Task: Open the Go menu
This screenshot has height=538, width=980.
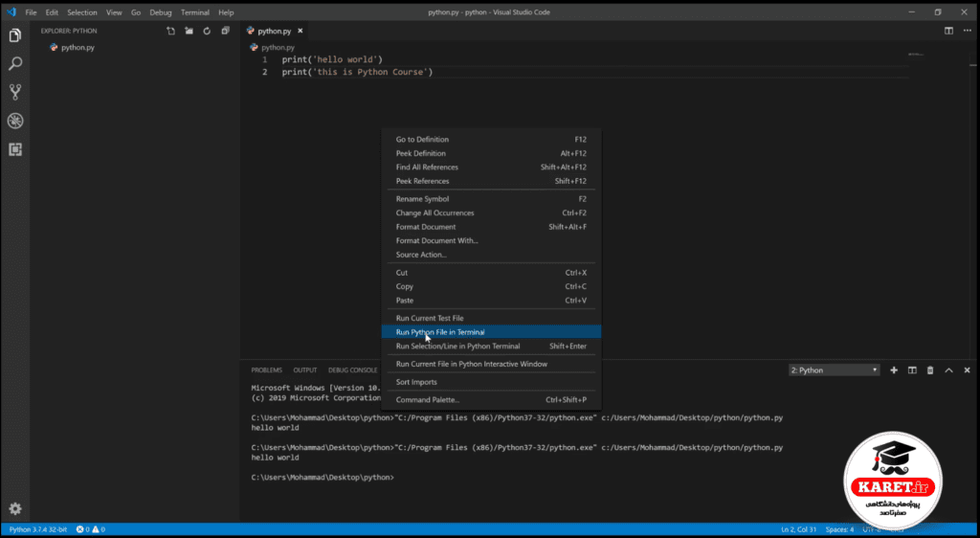Action: point(136,12)
